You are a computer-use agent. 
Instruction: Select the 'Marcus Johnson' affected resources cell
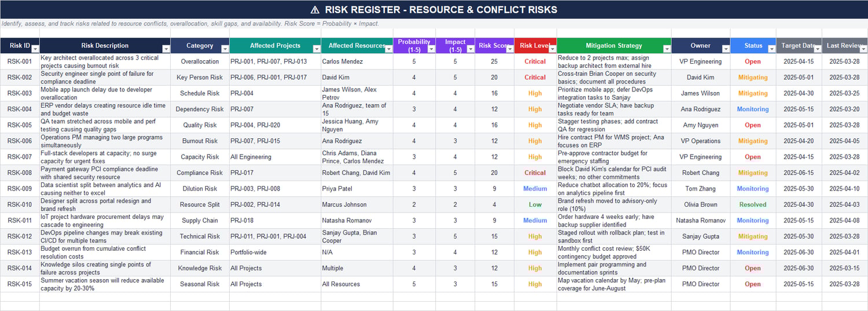(x=357, y=204)
